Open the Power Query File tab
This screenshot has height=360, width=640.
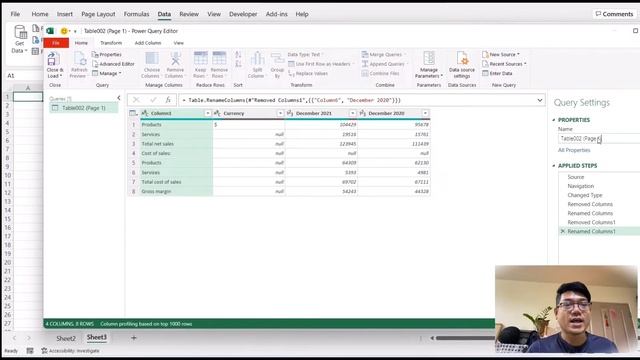click(x=56, y=43)
